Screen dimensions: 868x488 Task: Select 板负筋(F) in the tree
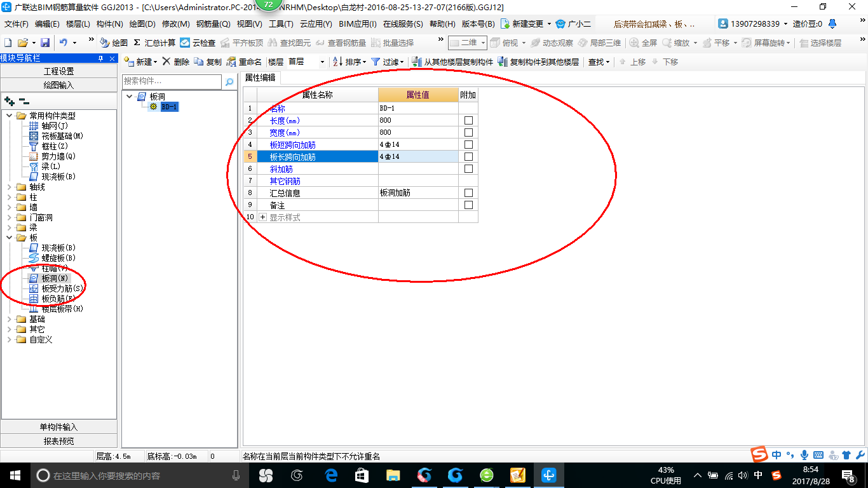tap(53, 299)
